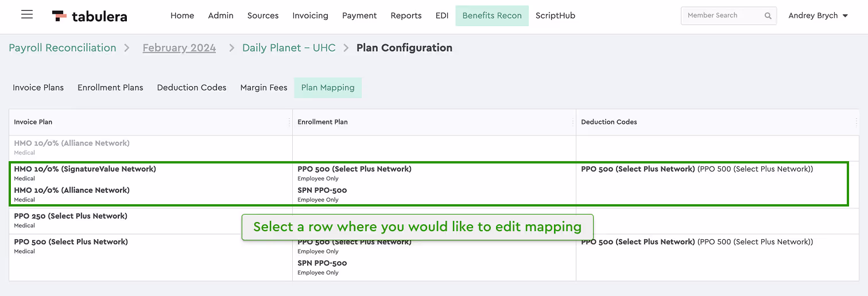Open Invoice Plan column options menu
Image resolution: width=868 pixels, height=296 pixels.
pyautogui.click(x=289, y=122)
